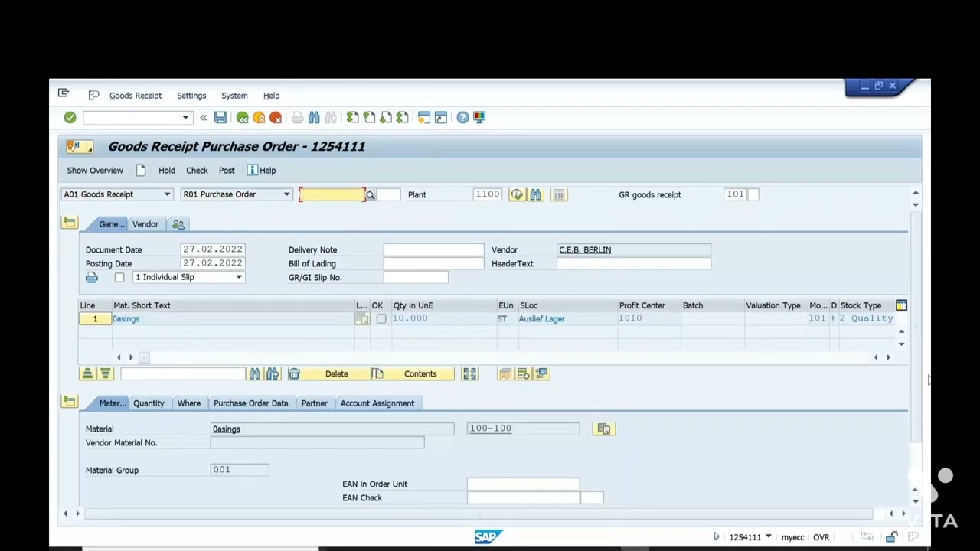Toggle the print slip checkbox
Screen dimensions: 980x551
(x=119, y=277)
